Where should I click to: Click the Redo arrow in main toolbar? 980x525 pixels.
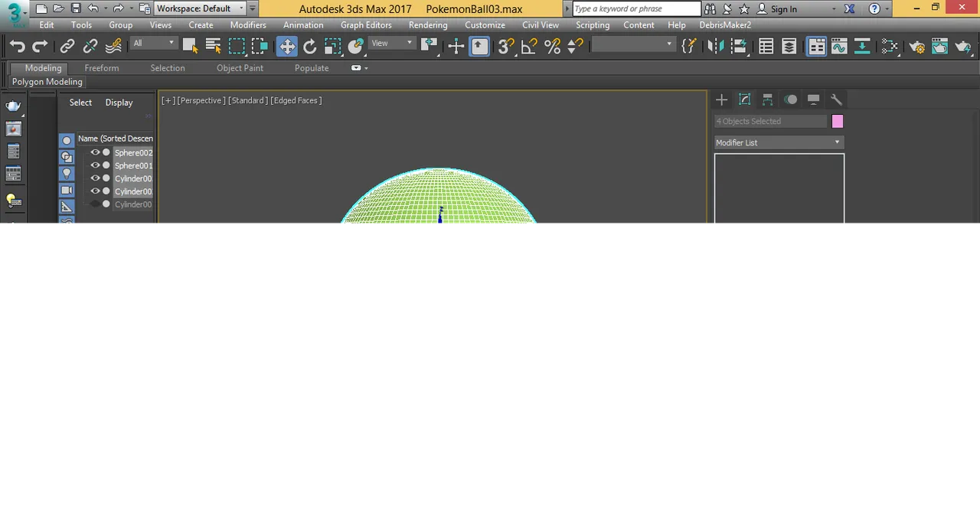pyautogui.click(x=40, y=47)
